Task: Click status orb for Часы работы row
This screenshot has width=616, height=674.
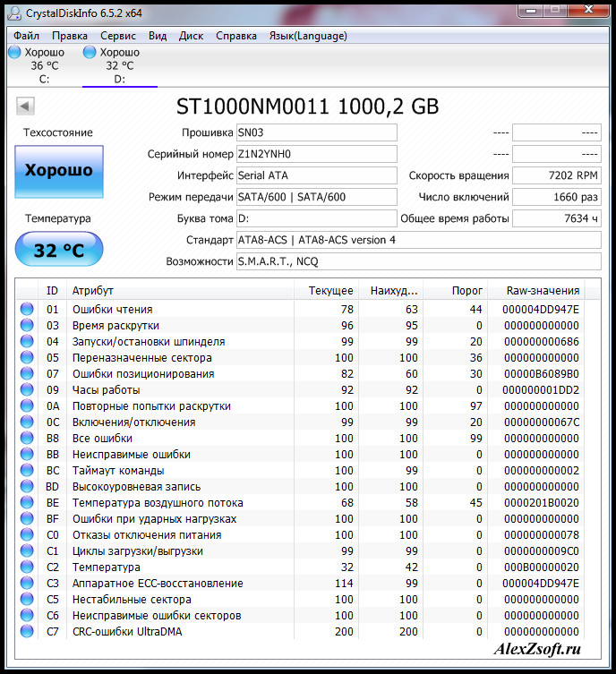Action: 27,389
